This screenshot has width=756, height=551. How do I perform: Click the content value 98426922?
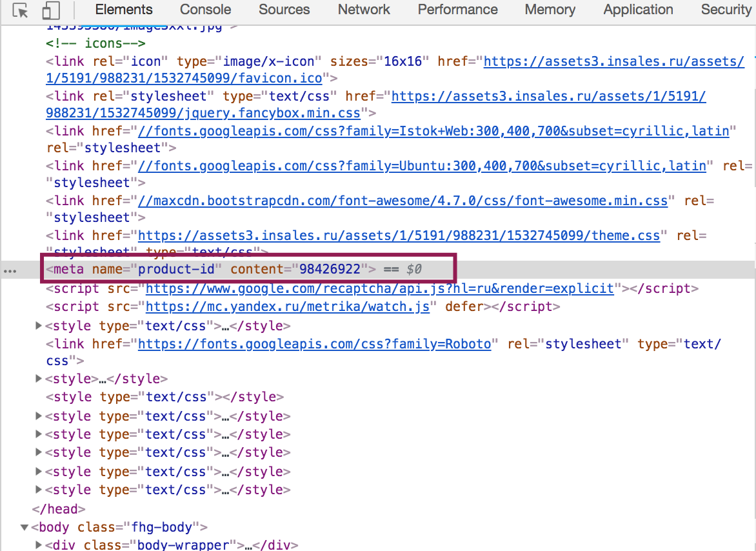click(x=330, y=269)
